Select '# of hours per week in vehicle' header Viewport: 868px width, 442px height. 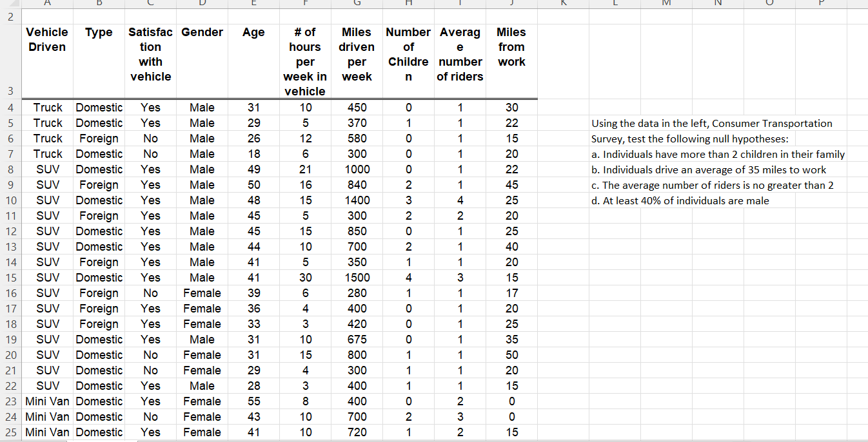[305, 61]
